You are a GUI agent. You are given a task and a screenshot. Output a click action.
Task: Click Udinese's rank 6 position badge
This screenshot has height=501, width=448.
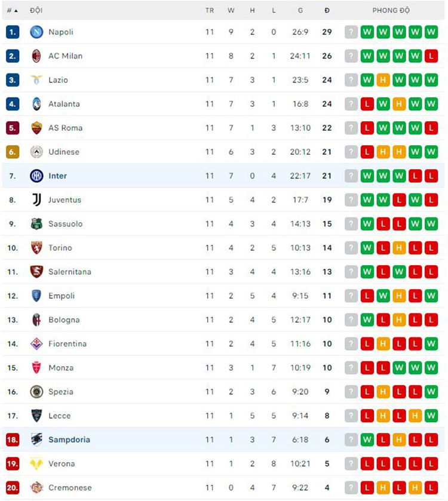13,152
